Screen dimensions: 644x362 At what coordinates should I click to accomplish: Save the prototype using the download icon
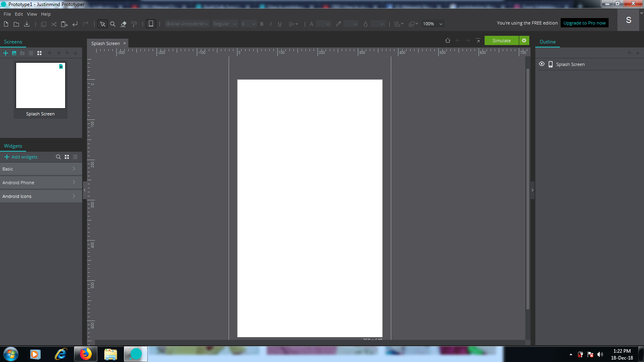pos(27,24)
